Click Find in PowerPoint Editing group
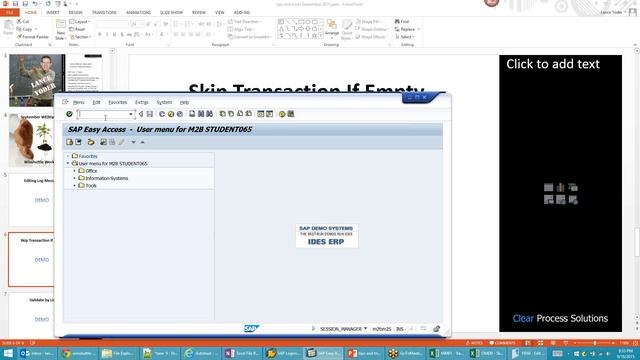The height and width of the screenshot is (360, 640). click(402, 21)
